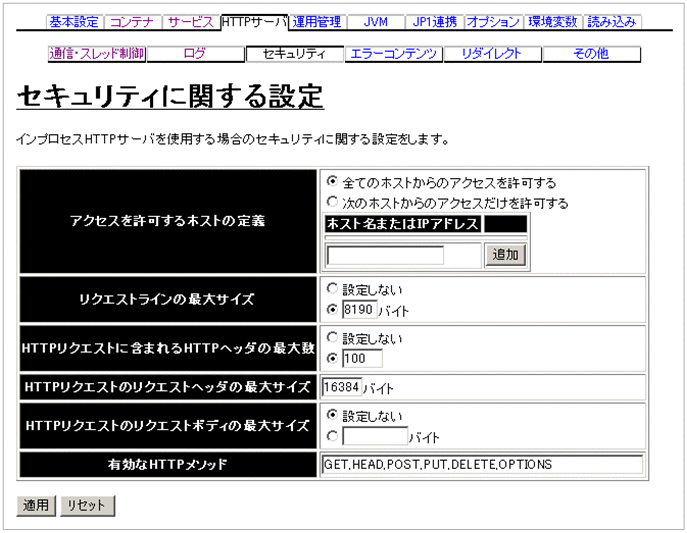Click the 有効なHTTPメソッド label
This screenshot has height=533, width=687.
[168, 464]
